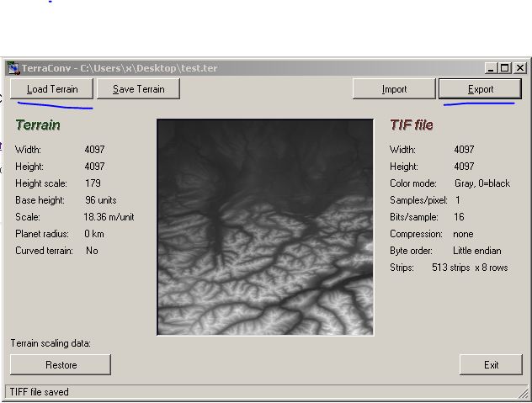Click the Height scale value '179'
The width and height of the screenshot is (532, 403).
93,183
